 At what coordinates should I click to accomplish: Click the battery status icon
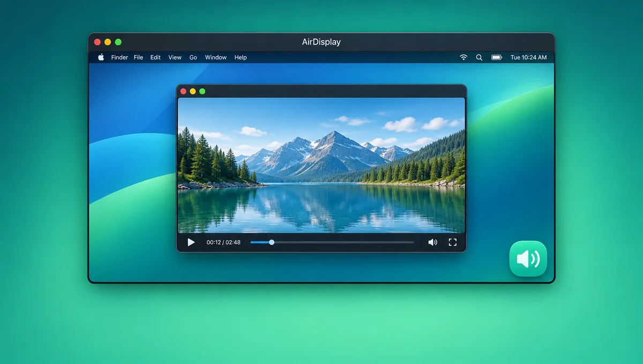click(497, 57)
